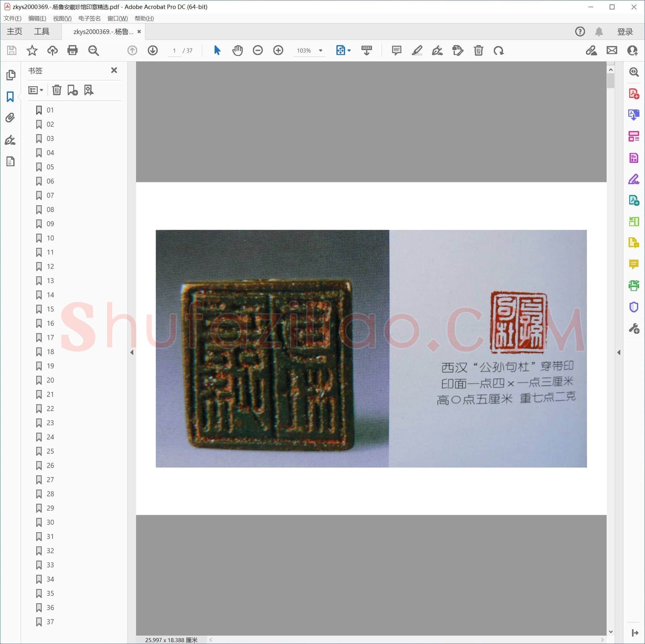
Task: Go to next page arrow
Action: (x=153, y=50)
